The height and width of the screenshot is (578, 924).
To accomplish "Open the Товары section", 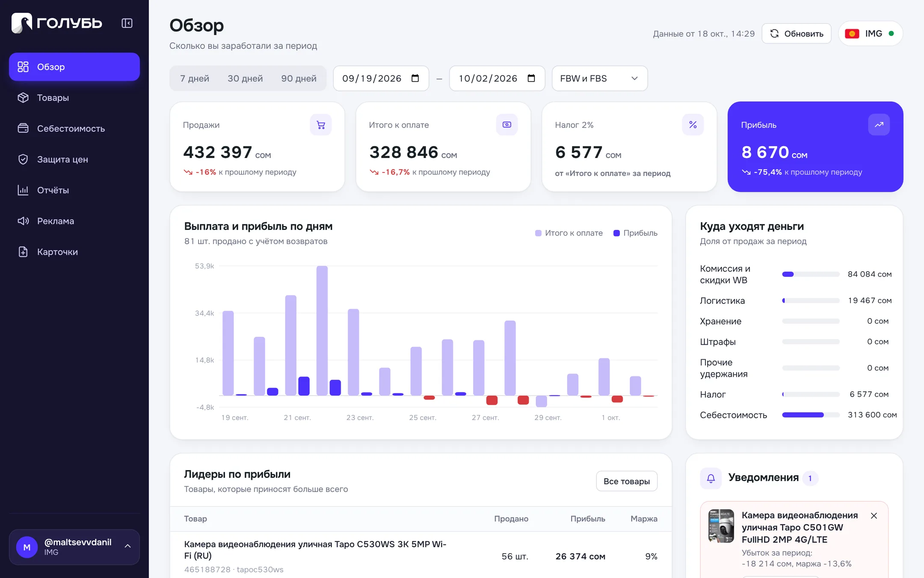I will tap(74, 98).
